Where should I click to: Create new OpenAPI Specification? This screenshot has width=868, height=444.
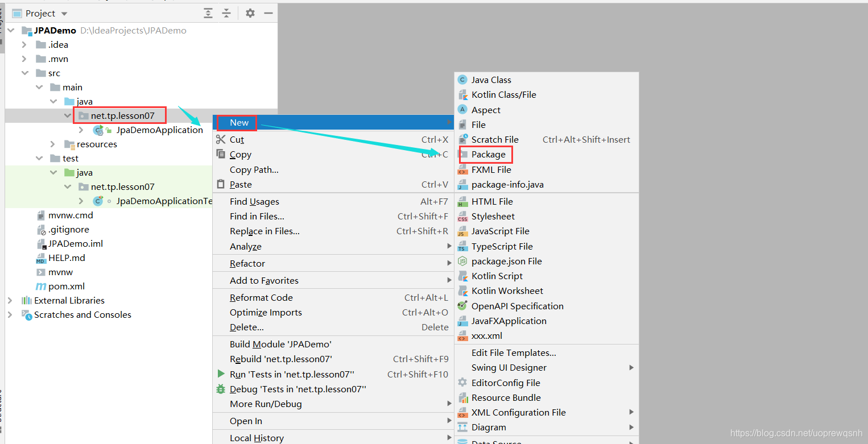tap(547, 306)
